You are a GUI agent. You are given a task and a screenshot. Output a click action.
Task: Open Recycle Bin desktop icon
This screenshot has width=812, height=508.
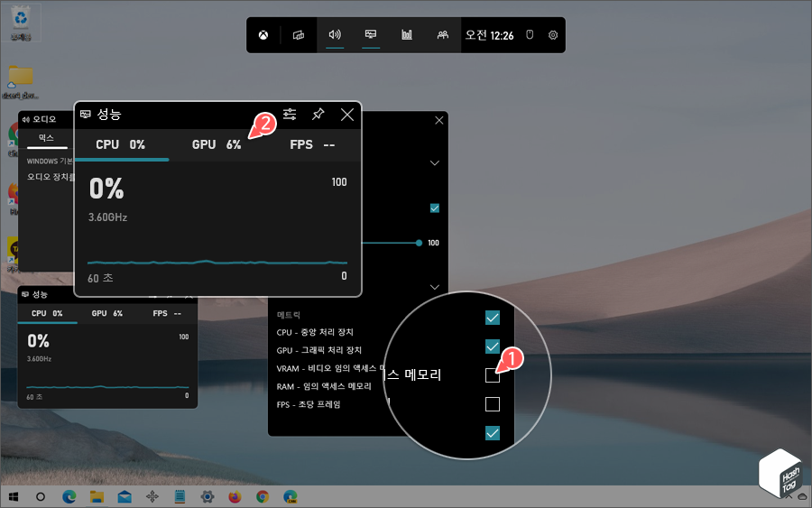pos(21,23)
